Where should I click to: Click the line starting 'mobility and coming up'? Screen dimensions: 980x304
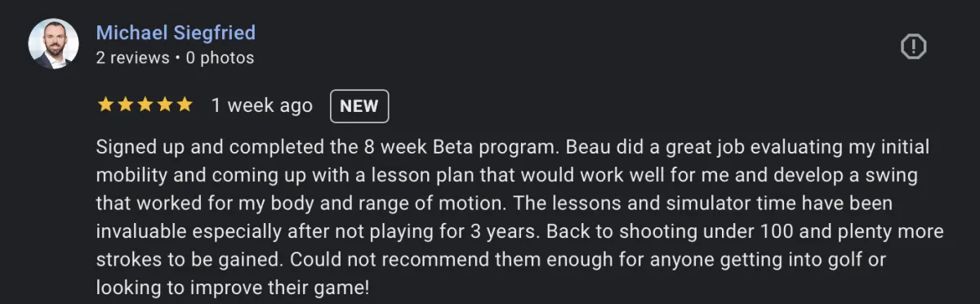507,176
